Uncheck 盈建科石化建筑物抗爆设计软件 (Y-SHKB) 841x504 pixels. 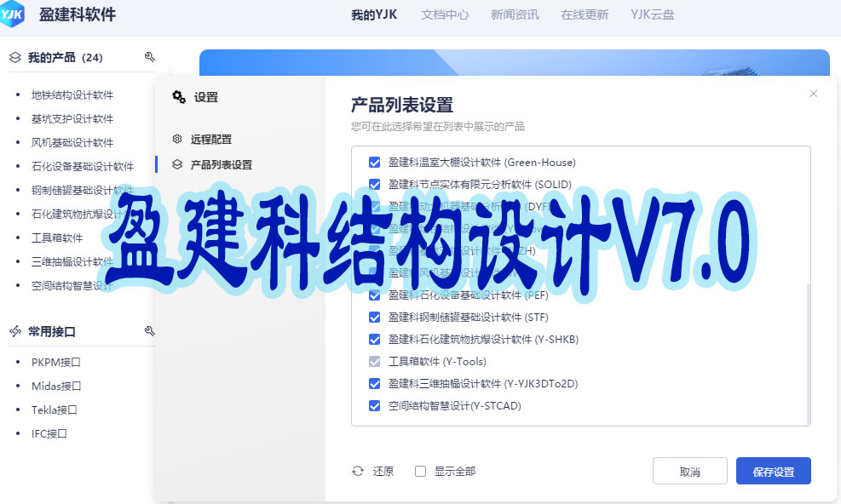point(374,340)
